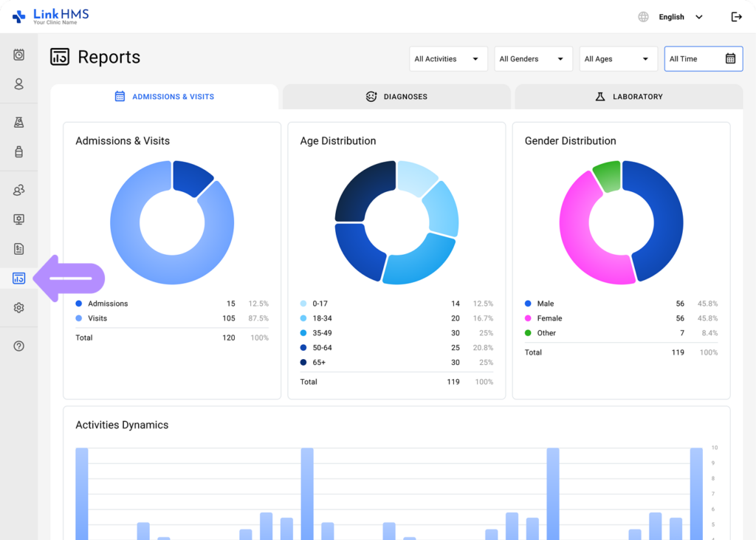Open the billing invoice document icon
Viewport: 756px width, 540px height.
(x=18, y=248)
